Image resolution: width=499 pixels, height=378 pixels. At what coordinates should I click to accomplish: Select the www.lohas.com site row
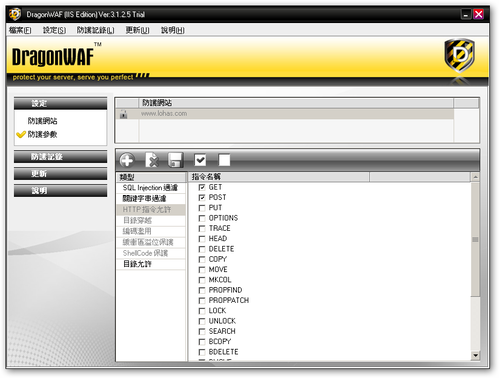[285, 114]
